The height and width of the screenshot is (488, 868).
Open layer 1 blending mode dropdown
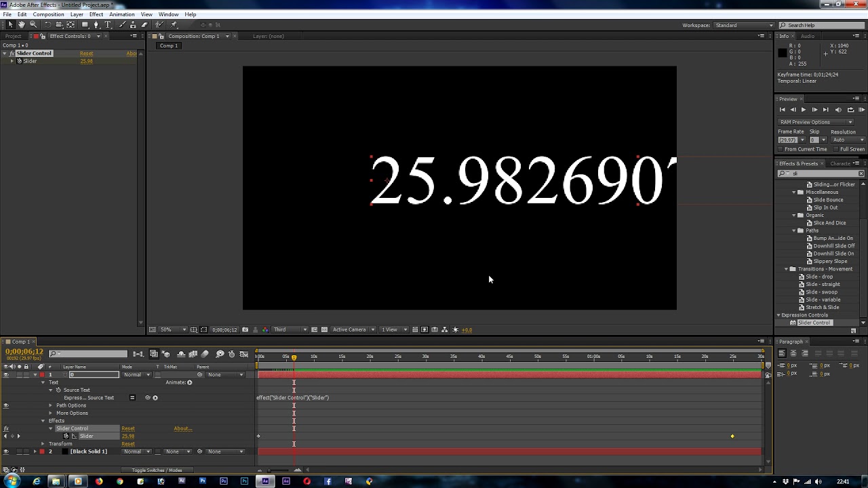(136, 375)
